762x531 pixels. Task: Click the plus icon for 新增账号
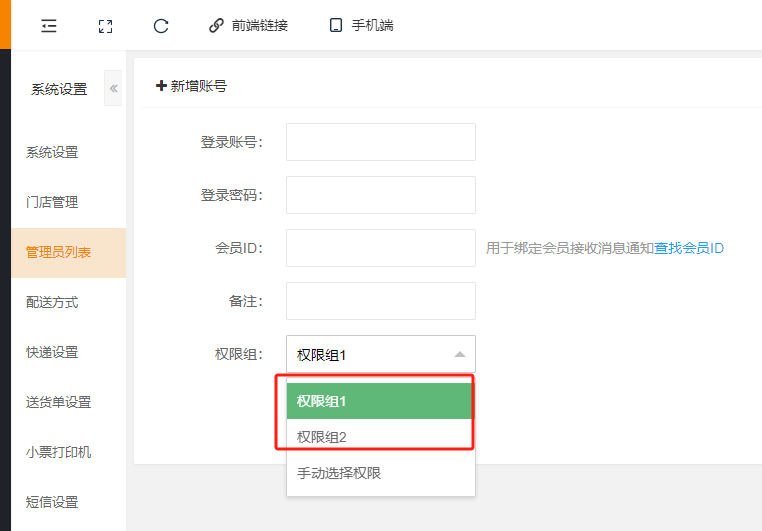[x=161, y=86]
